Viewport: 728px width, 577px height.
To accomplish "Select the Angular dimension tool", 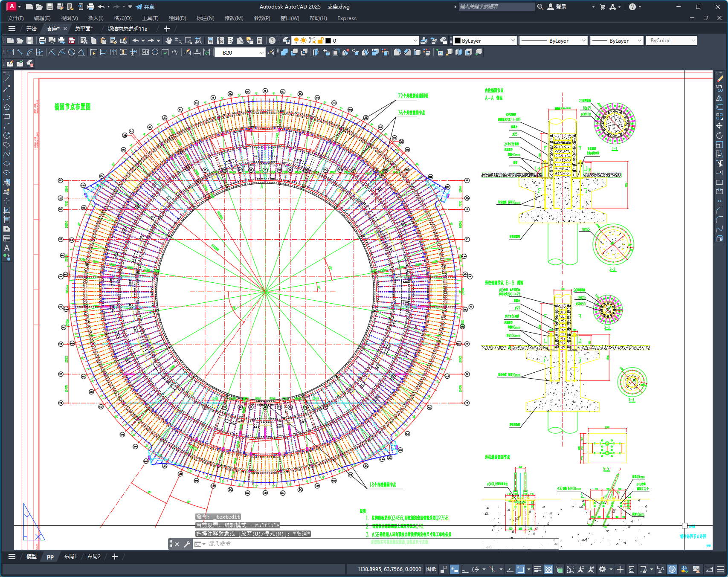I will pos(81,52).
